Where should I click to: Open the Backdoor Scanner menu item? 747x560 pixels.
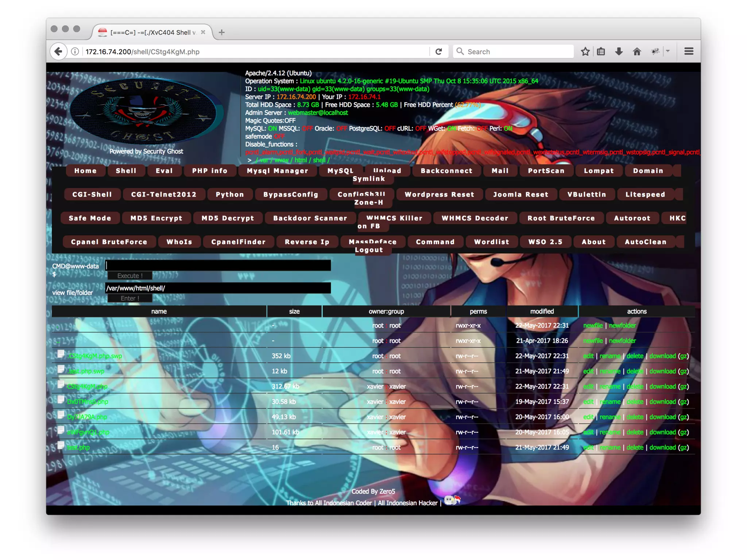(310, 218)
